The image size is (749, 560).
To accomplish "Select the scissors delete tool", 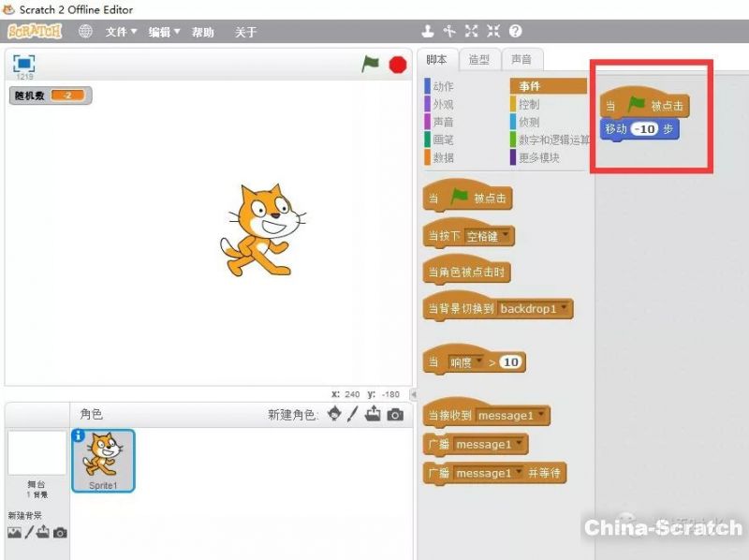I will (x=449, y=32).
